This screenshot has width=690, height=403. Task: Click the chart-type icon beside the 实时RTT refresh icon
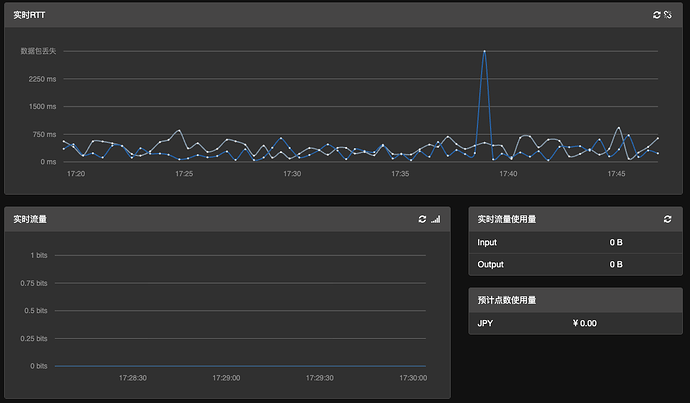pyautogui.click(x=668, y=15)
